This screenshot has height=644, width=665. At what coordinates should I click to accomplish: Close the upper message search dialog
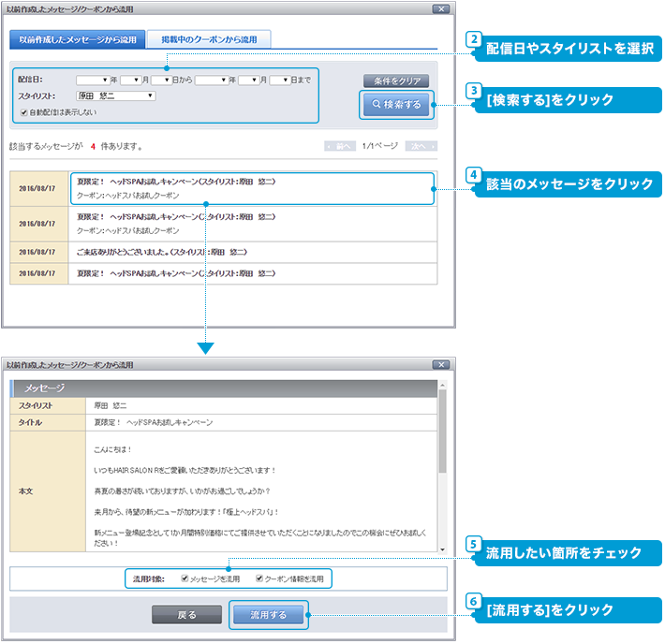[x=441, y=8]
